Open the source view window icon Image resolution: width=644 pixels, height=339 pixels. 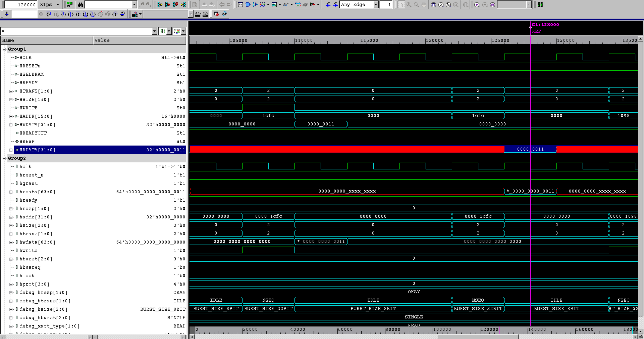coord(241,4)
